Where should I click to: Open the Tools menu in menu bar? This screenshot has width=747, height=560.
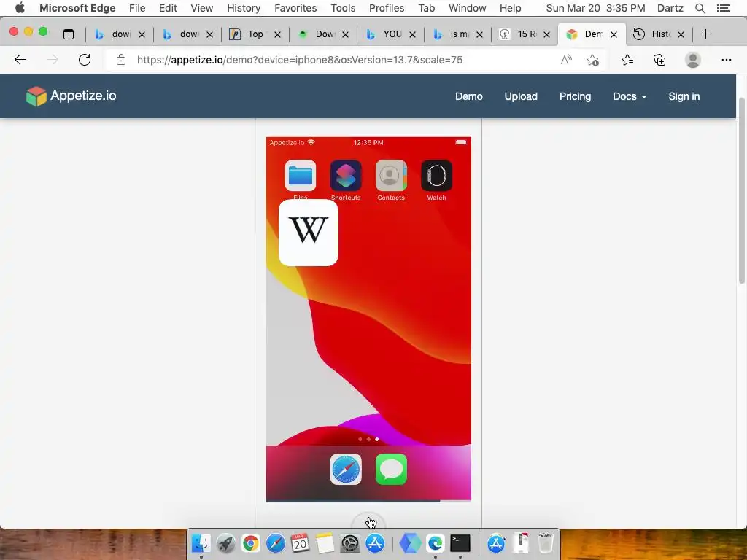pyautogui.click(x=343, y=8)
